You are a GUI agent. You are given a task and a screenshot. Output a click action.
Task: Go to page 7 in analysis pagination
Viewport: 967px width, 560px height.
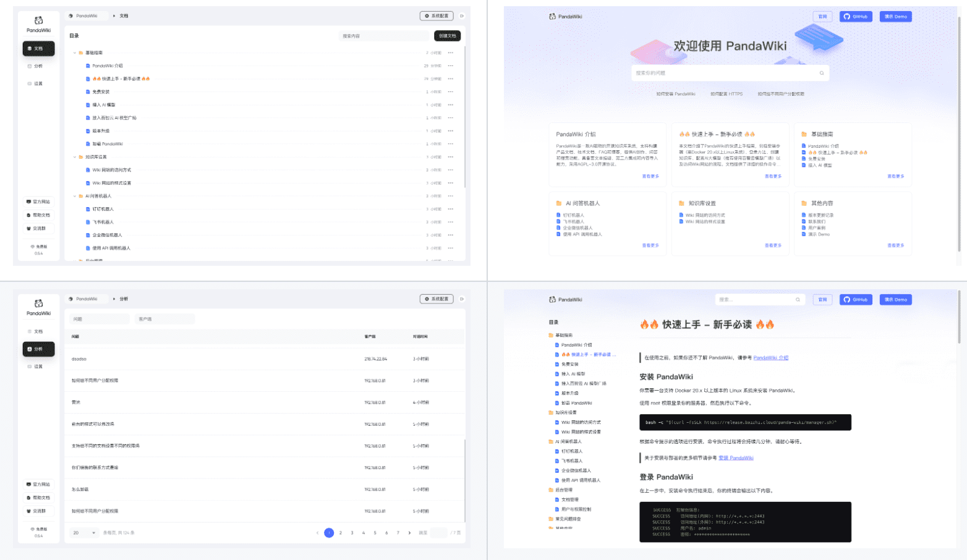coord(398,533)
